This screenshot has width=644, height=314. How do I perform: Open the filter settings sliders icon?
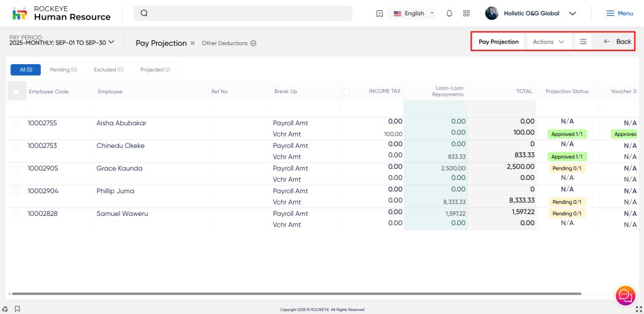(x=583, y=42)
